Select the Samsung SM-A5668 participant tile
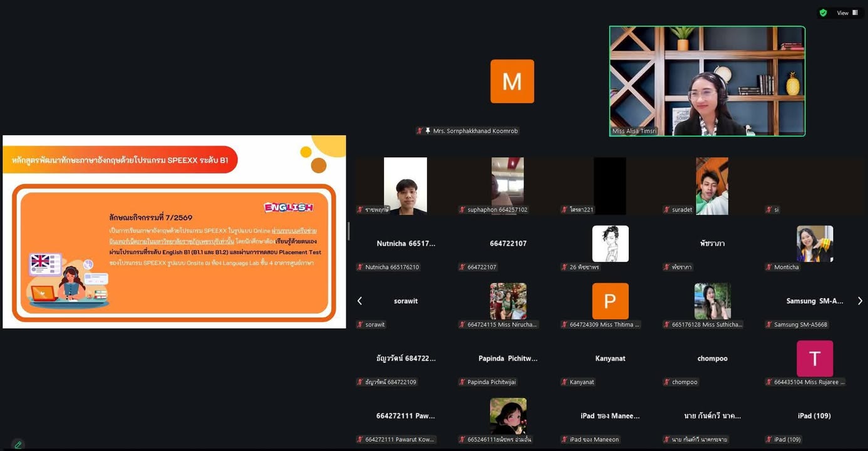Image resolution: width=868 pixels, height=451 pixels. (x=814, y=306)
